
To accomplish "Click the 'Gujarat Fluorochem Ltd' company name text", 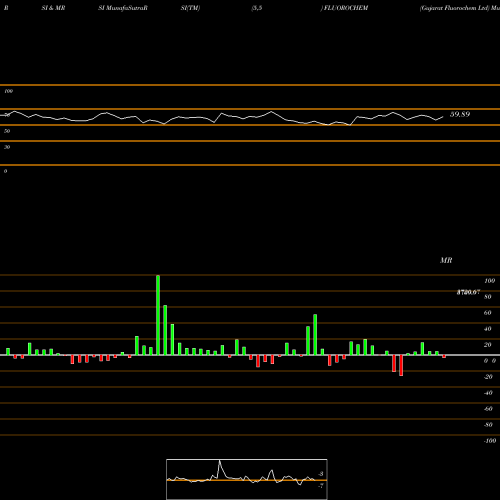I will [454, 8].
